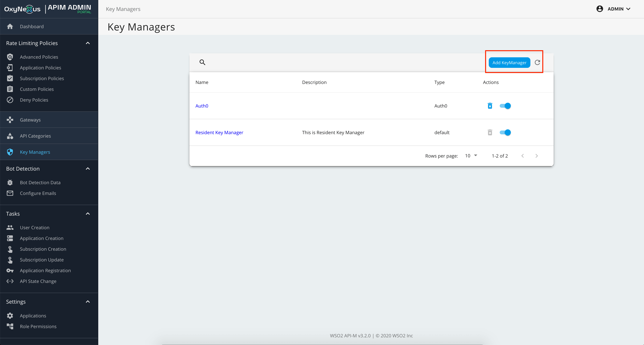
Task: Open Custom Policies in sidebar
Action: (x=37, y=89)
